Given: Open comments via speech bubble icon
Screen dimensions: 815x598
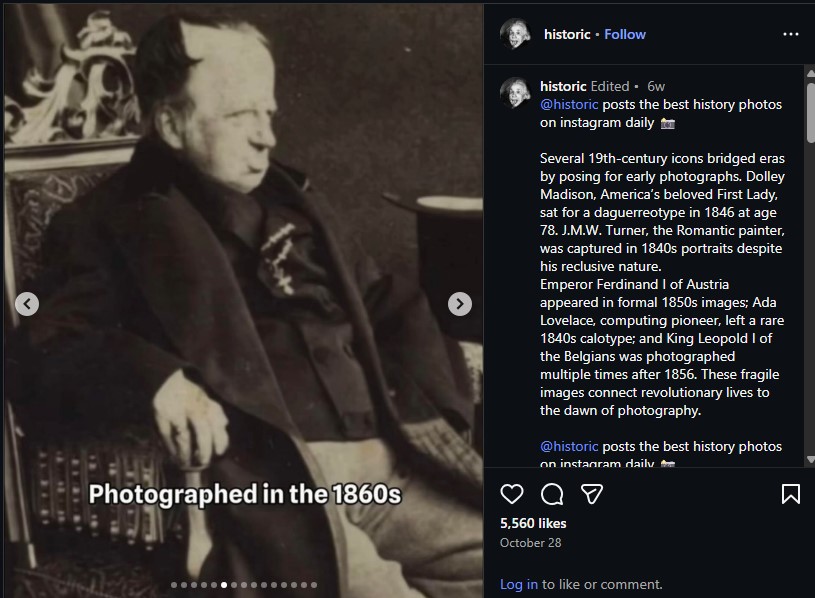Looking at the screenshot, I should [552, 494].
